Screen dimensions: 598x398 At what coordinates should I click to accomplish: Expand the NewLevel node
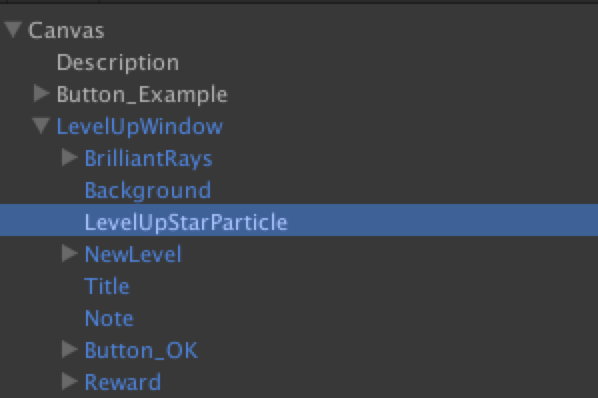70,254
